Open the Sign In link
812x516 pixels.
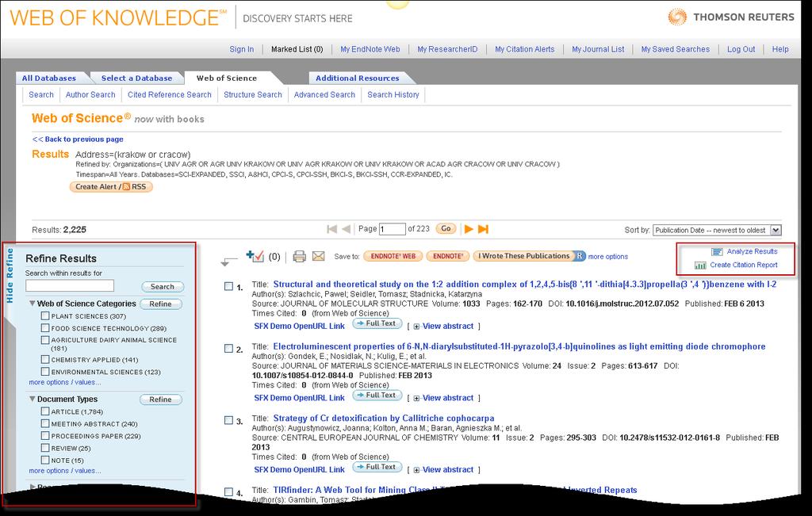point(242,49)
